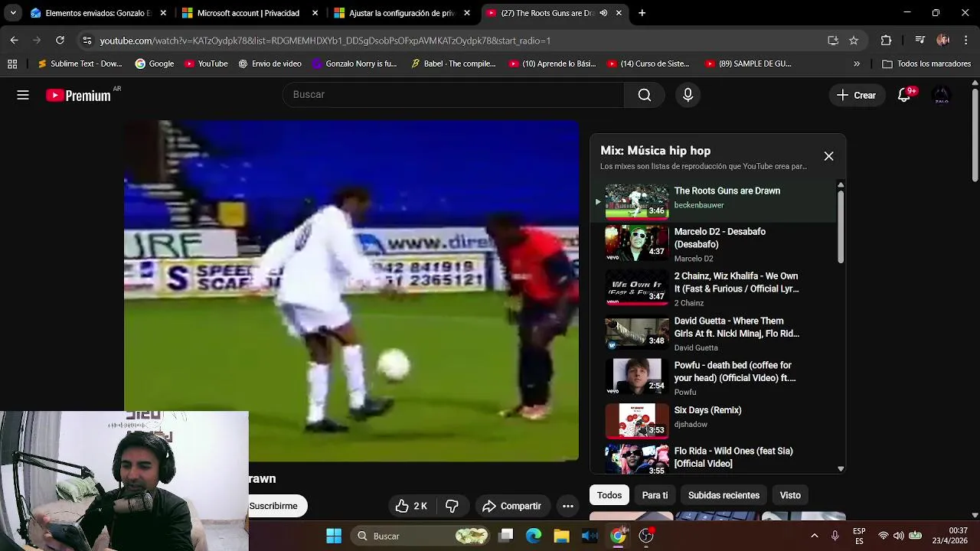Open File Explorer from taskbar

[562, 536]
